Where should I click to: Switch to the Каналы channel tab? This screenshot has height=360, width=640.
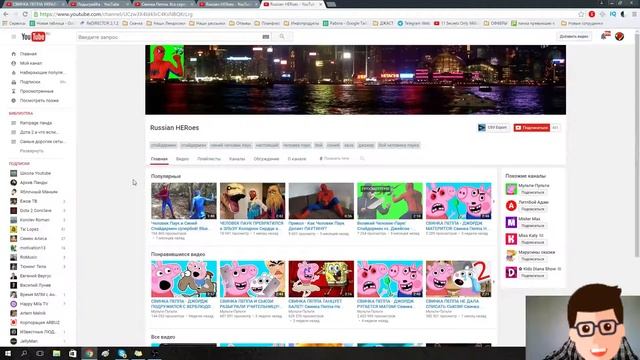click(x=237, y=159)
